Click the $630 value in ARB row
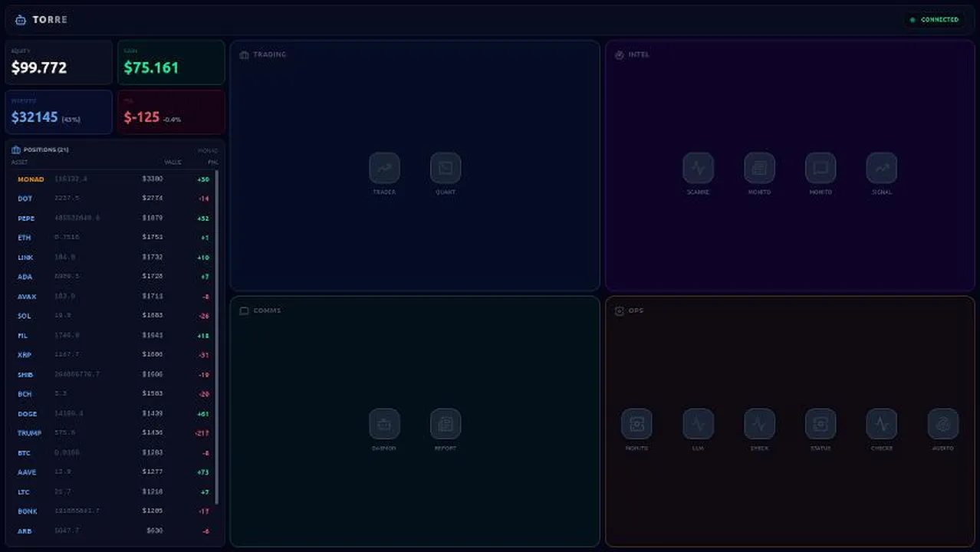The image size is (980, 552). (155, 531)
